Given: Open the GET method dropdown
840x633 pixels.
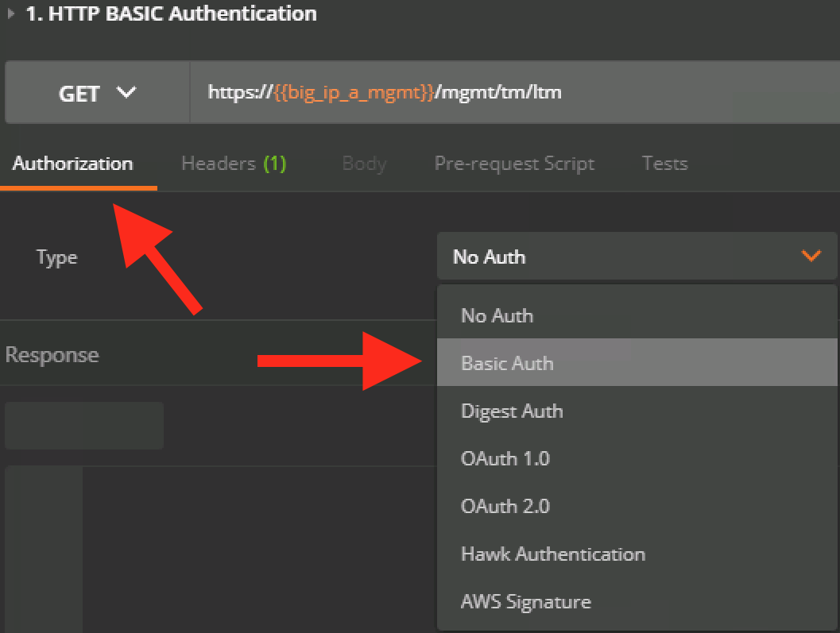Looking at the screenshot, I should (x=98, y=93).
